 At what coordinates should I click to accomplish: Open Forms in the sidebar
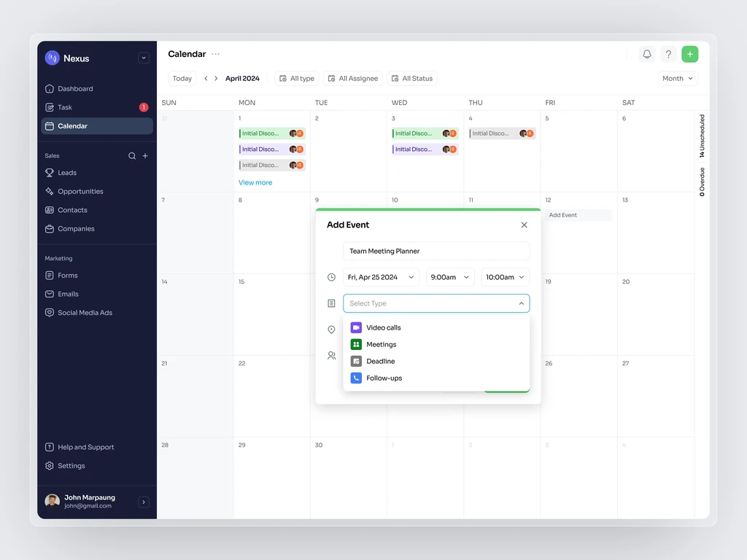click(97, 275)
